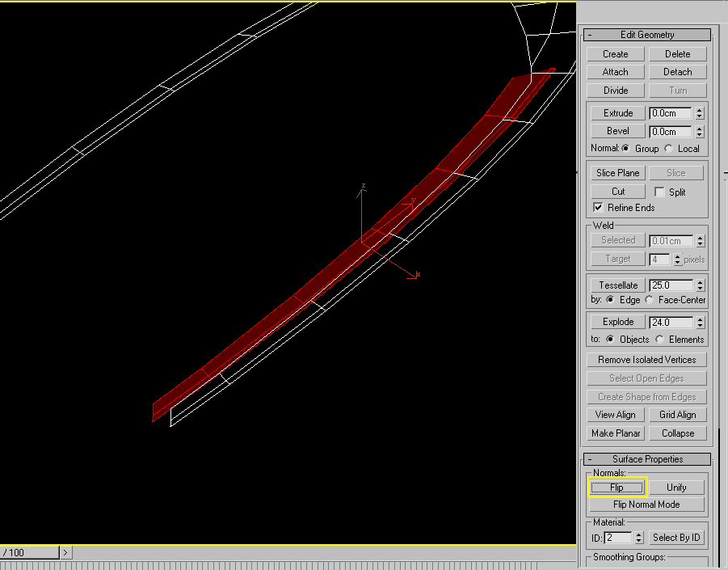
Task: Click Select By ID button
Action: point(676,538)
